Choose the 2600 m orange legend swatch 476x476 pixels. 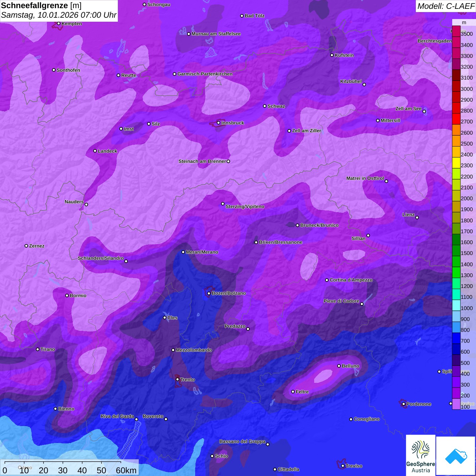pos(456,130)
